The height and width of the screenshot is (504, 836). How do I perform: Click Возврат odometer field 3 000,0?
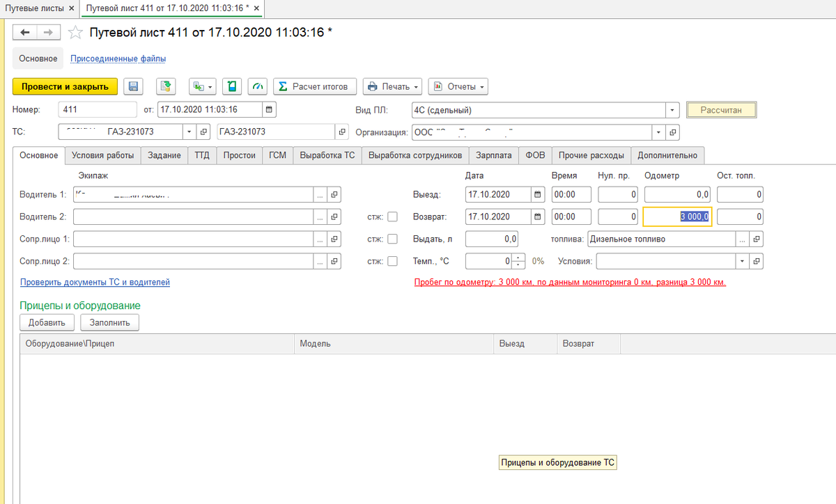click(x=677, y=216)
